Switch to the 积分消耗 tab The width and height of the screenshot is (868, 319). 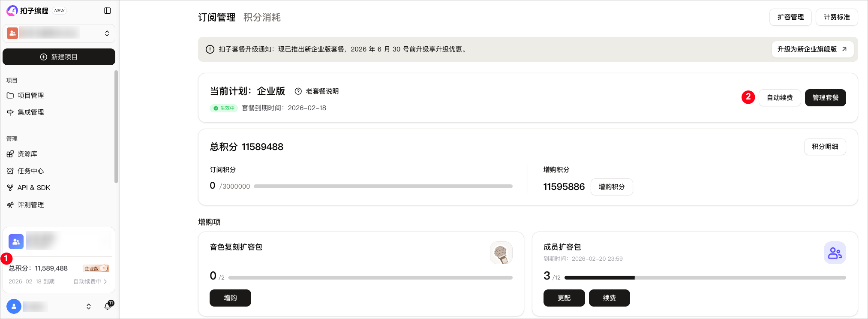262,18
